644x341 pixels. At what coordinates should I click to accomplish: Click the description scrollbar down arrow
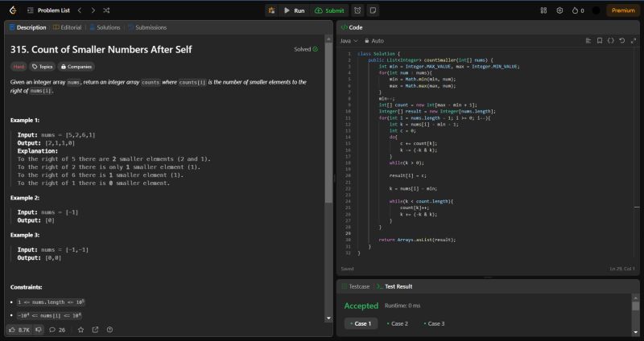tap(328, 318)
